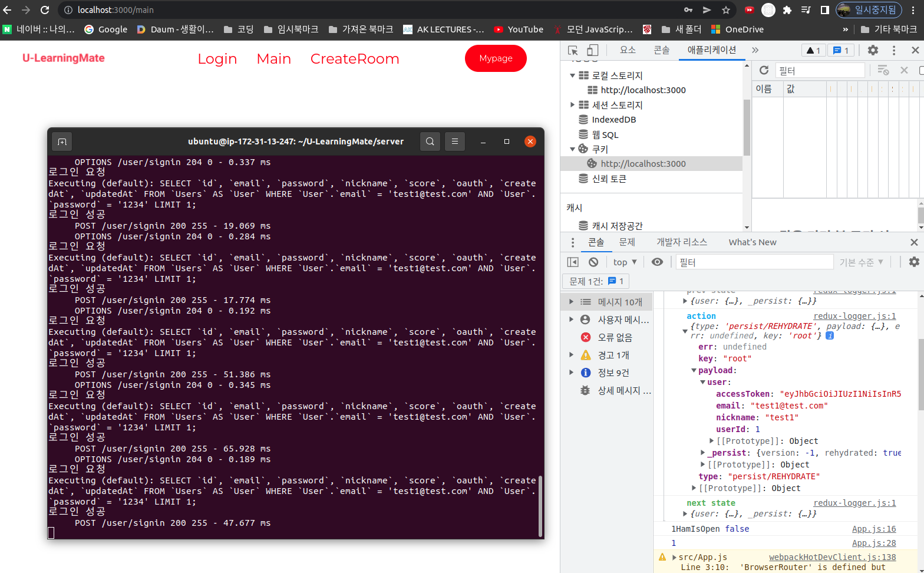924x573 pixels.
Task: Bookmark this page with the star icon
Action: 726,10
